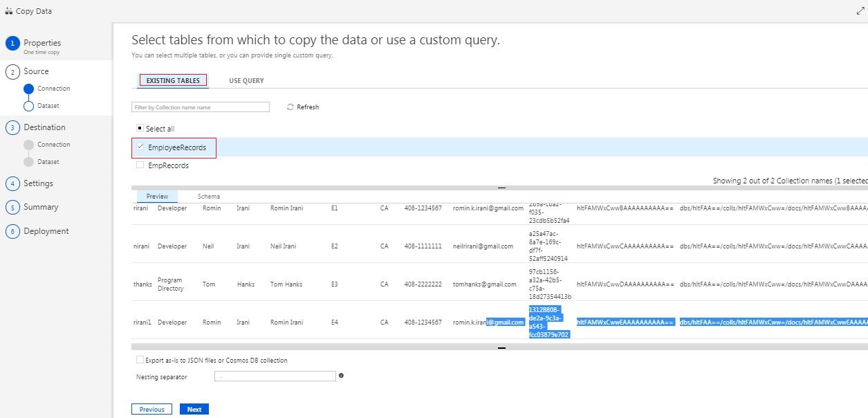Enable Export as-is to JSON files option

[139, 360]
